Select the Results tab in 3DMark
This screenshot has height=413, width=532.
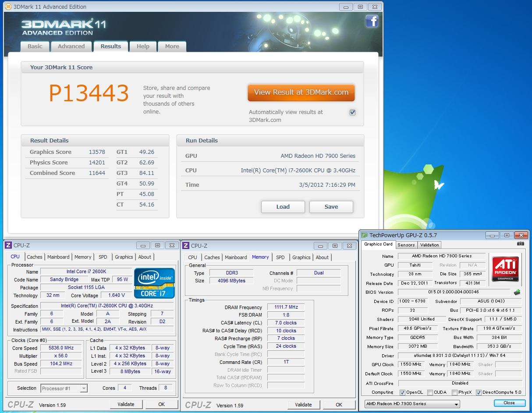coord(110,46)
